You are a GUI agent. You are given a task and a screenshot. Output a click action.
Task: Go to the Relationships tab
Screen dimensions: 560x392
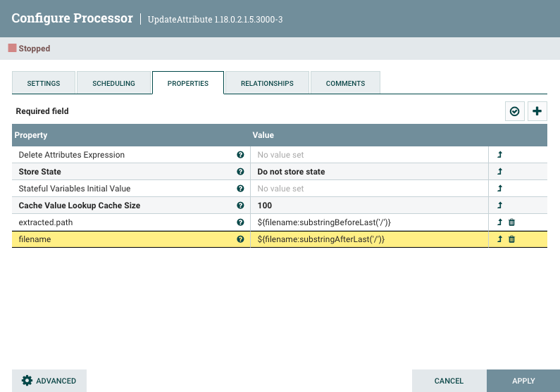click(267, 83)
